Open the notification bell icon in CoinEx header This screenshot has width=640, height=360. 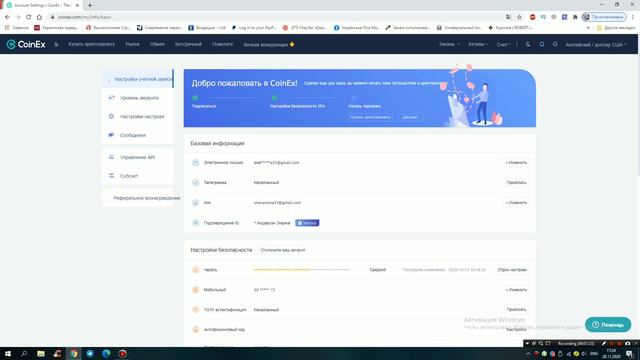(x=555, y=44)
